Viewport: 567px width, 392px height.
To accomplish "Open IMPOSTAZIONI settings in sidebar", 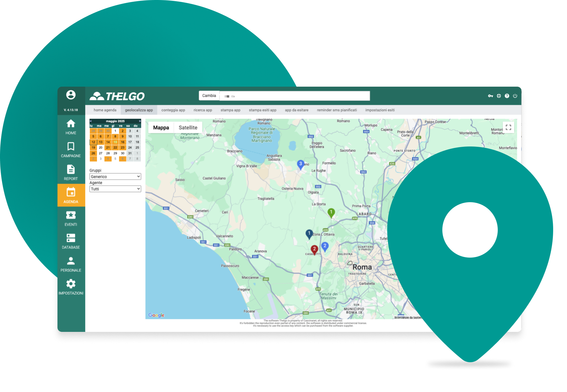I will pos(71,287).
